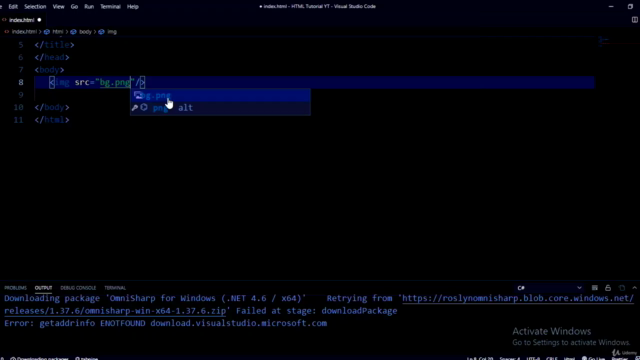Click the Ln 8 Col cursor position indicator

(480, 358)
